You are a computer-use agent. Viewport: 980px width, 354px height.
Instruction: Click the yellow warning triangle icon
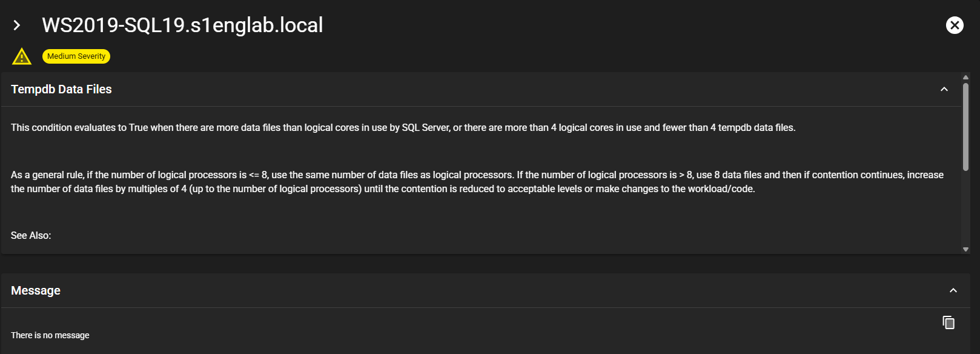coord(22,56)
